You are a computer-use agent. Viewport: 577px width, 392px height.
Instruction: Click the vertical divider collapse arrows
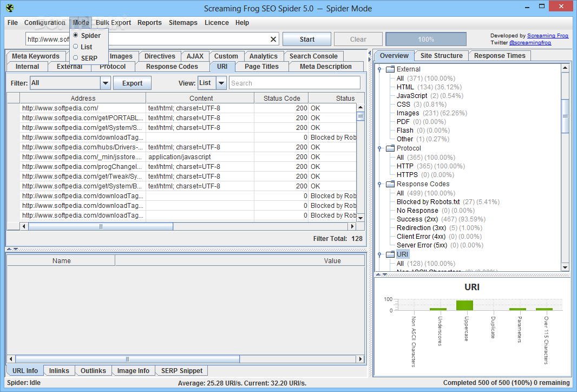click(370, 57)
